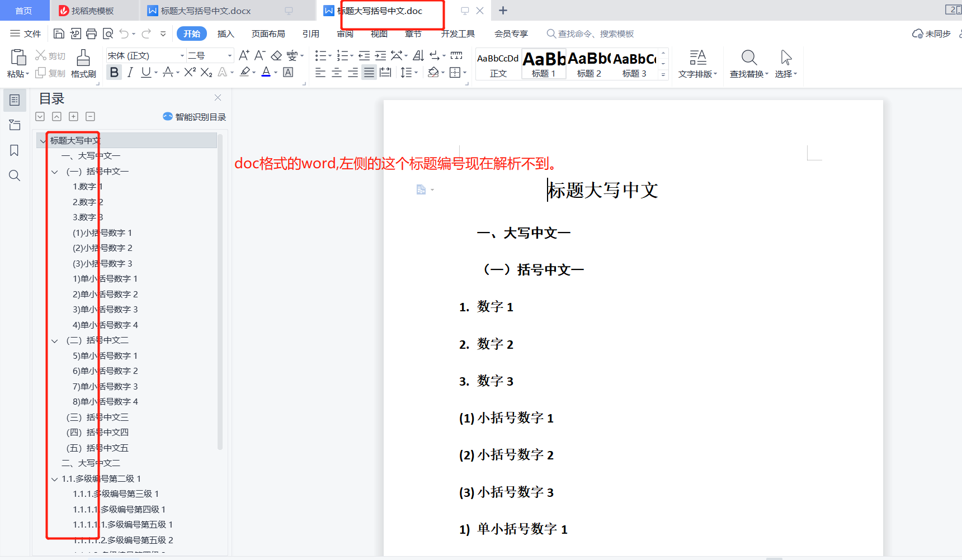962x560 pixels.
Task: Collapse 标题大写中文 tree node
Action: [43, 141]
